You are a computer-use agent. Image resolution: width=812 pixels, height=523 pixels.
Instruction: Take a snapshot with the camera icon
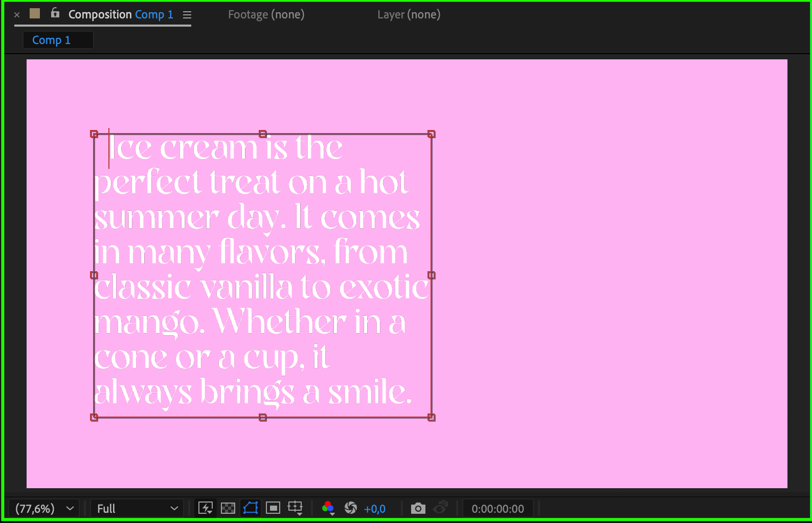418,508
